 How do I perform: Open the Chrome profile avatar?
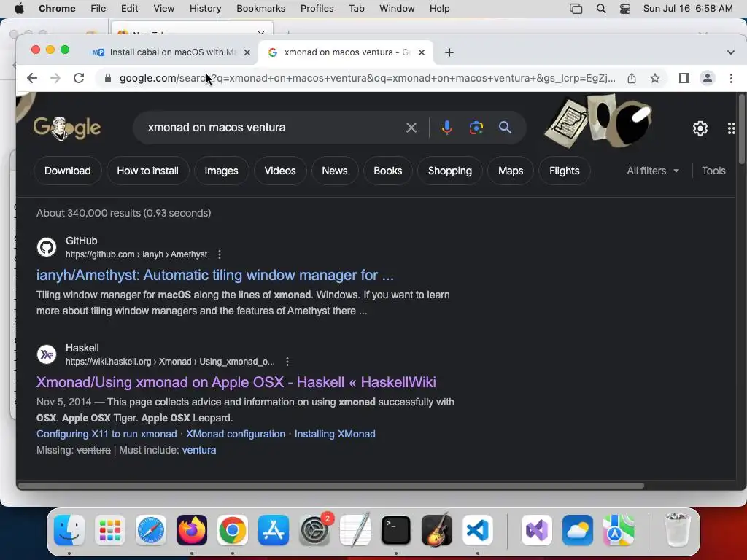coord(708,78)
